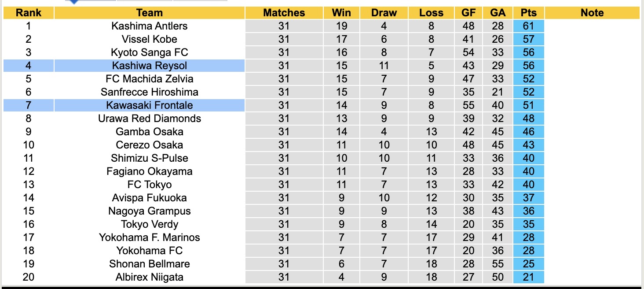Select the highlighted Kawasaki Frontale row
The width and height of the screenshot is (644, 289).
(149, 105)
